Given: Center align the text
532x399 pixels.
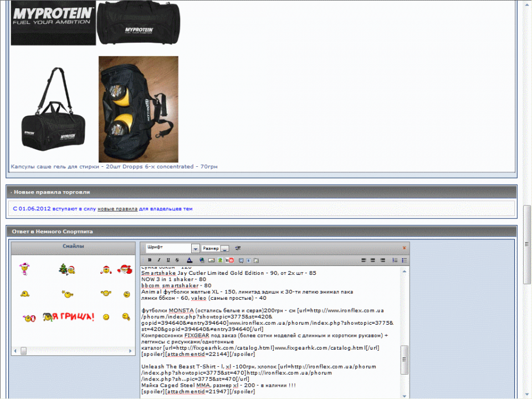Looking at the screenshot, I should click(374, 260).
